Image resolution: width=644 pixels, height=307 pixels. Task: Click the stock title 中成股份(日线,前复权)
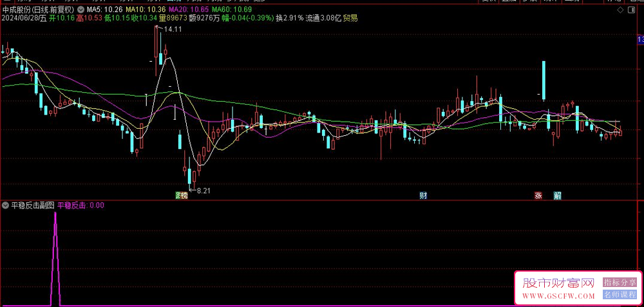coord(39,10)
